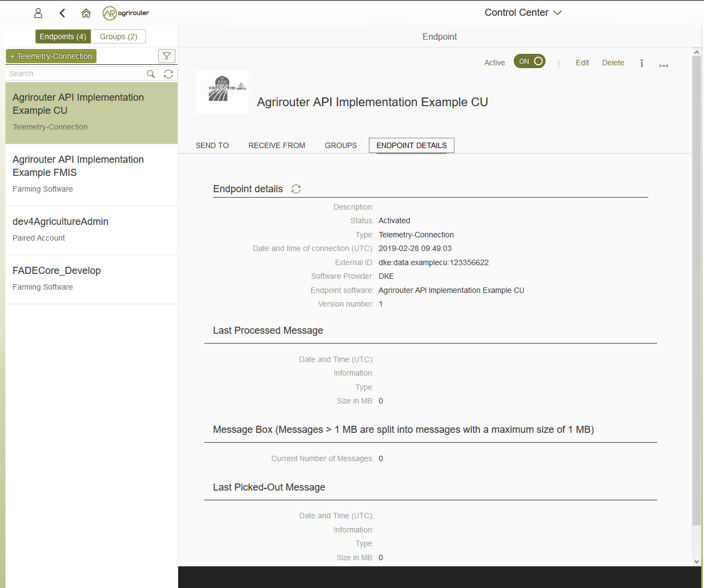Click the Delete link

[613, 63]
